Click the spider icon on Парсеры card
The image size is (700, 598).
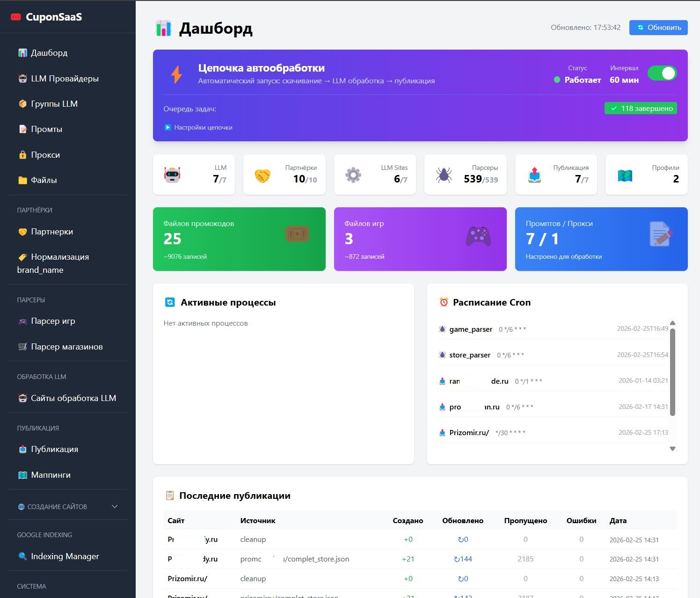pos(444,175)
